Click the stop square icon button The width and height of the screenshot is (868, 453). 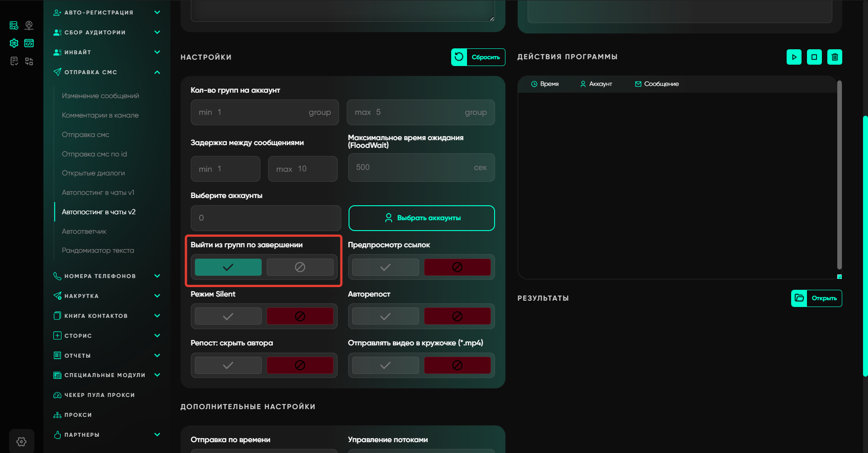(x=814, y=57)
